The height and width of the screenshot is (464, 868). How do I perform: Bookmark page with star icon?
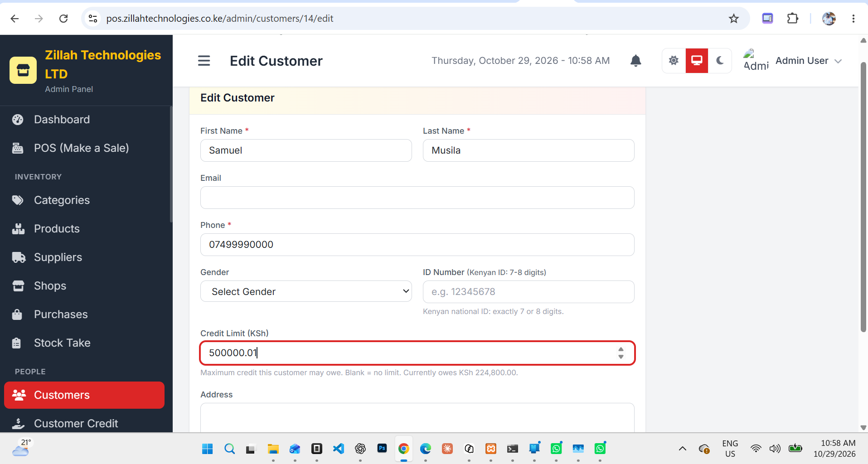click(734, 19)
